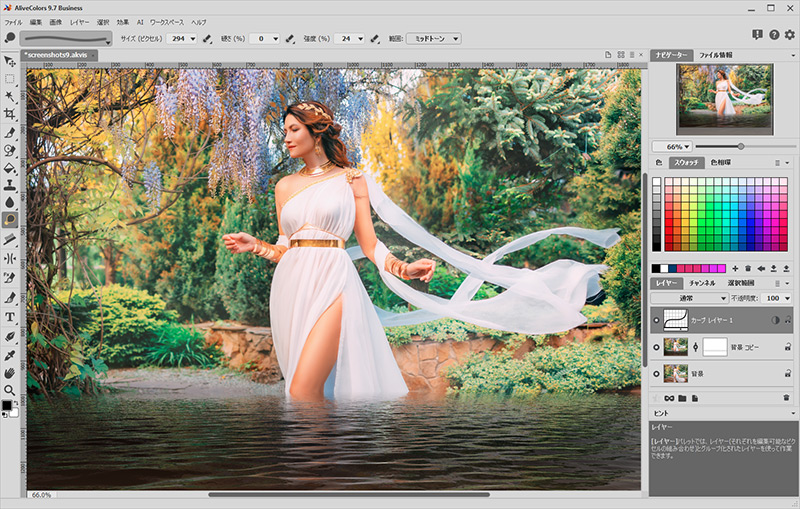800x509 pixels.
Task: Open the 66% zoom level dropdown
Action: (672, 147)
